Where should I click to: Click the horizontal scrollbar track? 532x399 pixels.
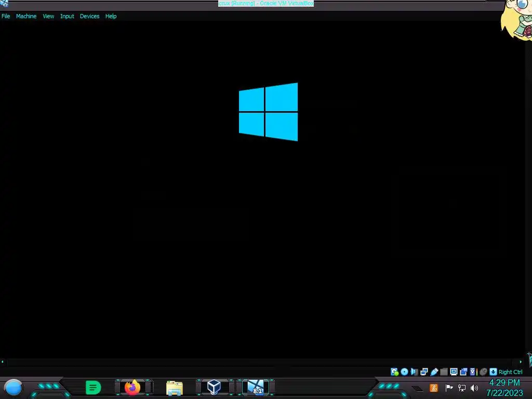(261, 362)
